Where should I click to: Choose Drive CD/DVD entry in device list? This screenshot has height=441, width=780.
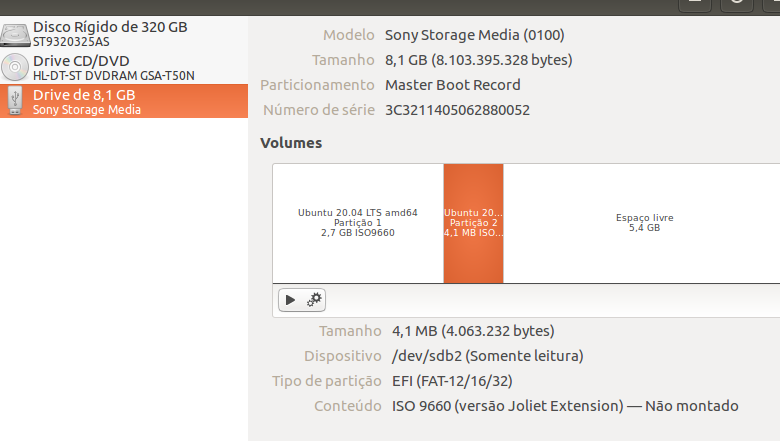(x=124, y=67)
